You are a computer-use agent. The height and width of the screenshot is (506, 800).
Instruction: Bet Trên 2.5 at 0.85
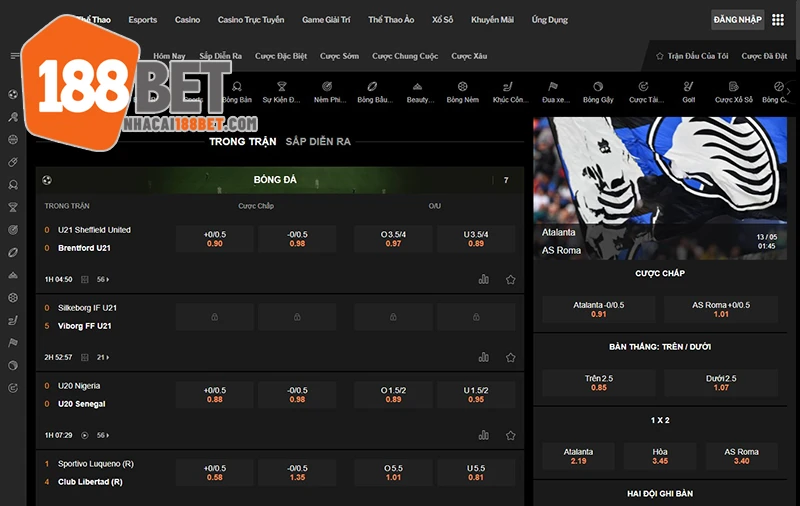pos(598,383)
